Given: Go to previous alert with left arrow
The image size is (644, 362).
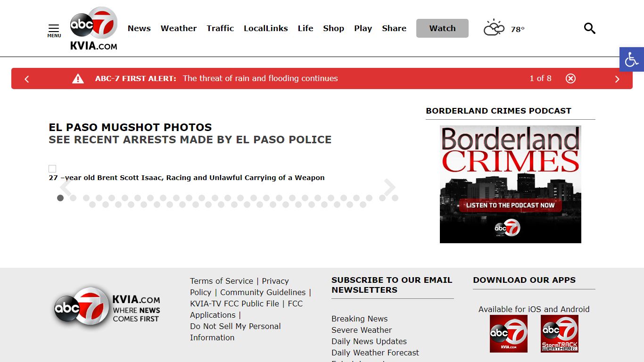Looking at the screenshot, I should coord(27,79).
